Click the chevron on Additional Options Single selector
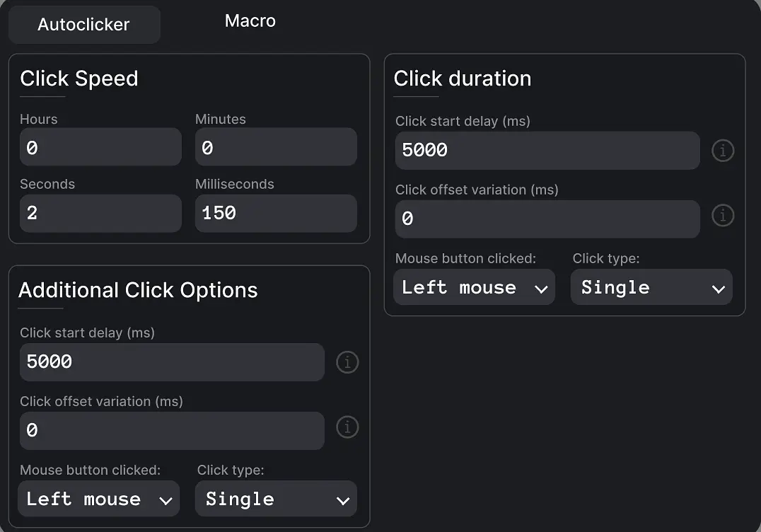The height and width of the screenshot is (532, 761). (344, 499)
